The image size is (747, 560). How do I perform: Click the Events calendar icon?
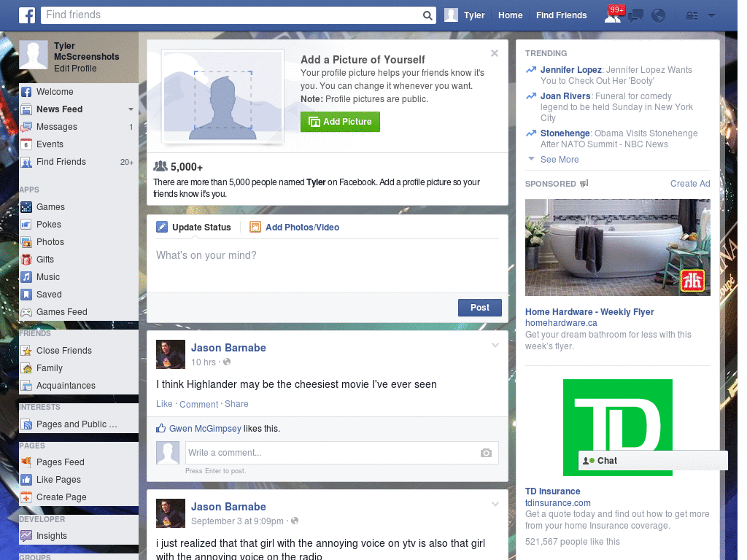tap(27, 144)
